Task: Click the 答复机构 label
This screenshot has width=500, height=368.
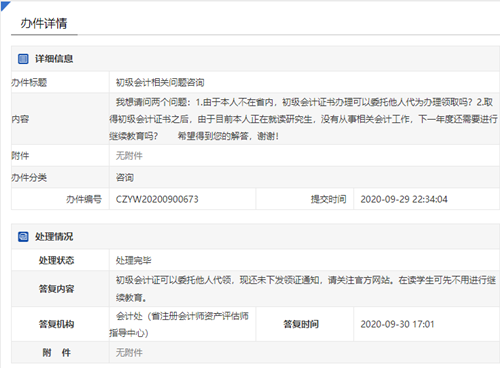Action: click(56, 324)
